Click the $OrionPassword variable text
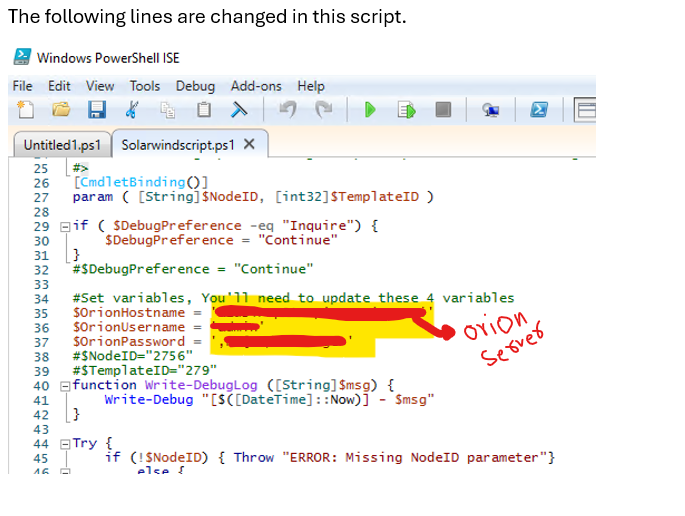This screenshot has height=516, width=685. (x=129, y=341)
